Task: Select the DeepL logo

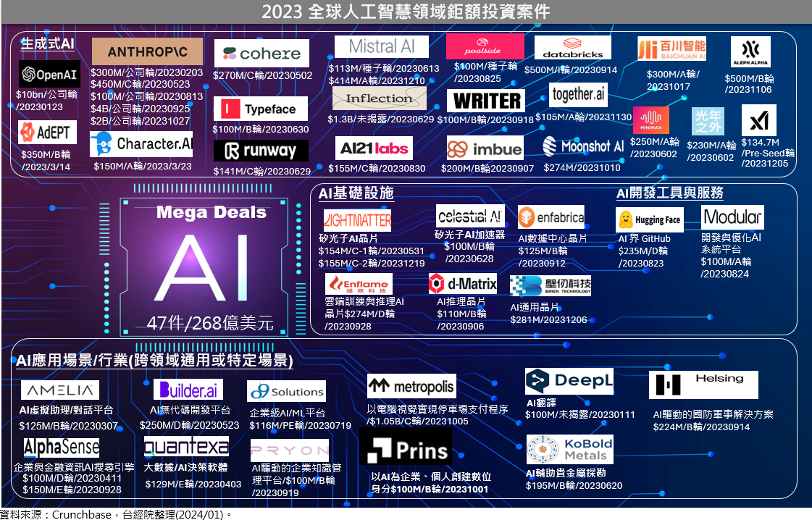Action: click(569, 382)
